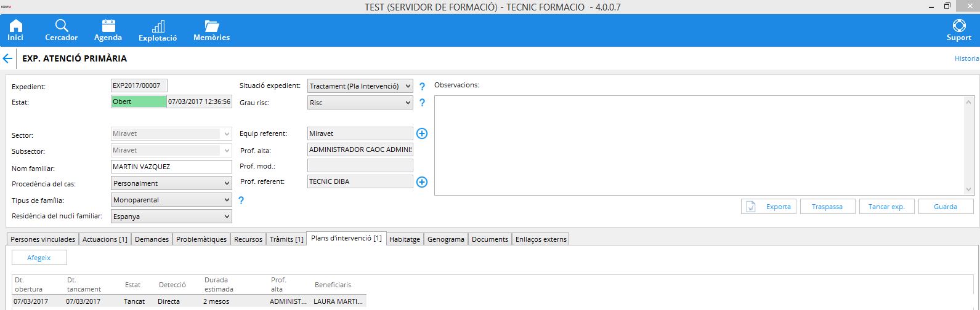
Task: Show help for Tipus de família
Action: coord(241,201)
